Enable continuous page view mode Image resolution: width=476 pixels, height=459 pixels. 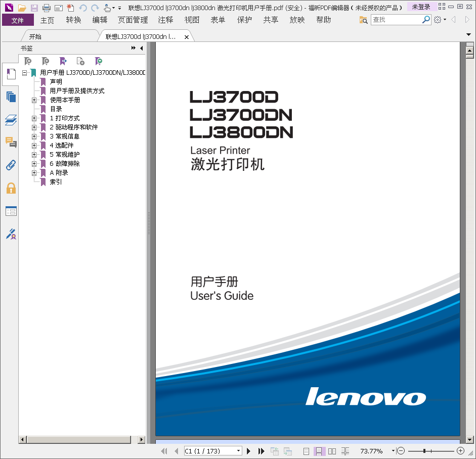[x=319, y=451]
